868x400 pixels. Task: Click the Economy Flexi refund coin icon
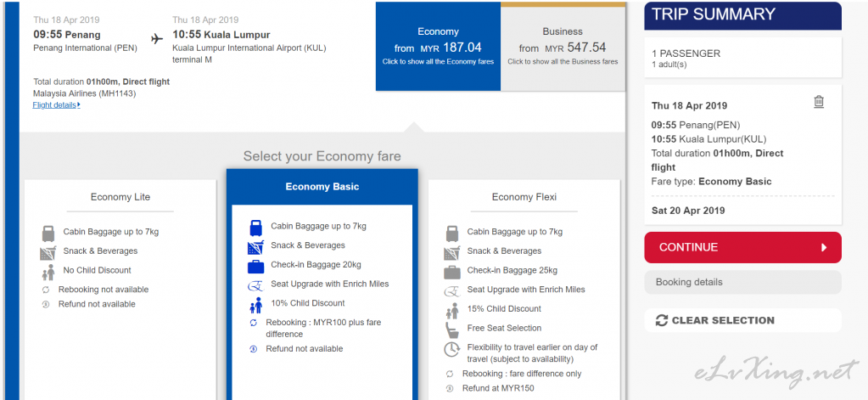(x=450, y=388)
